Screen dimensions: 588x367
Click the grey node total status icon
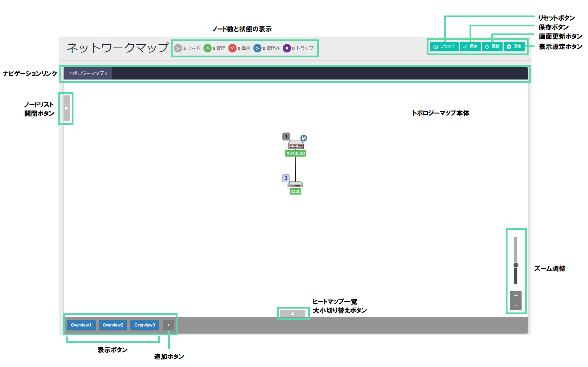click(x=178, y=48)
